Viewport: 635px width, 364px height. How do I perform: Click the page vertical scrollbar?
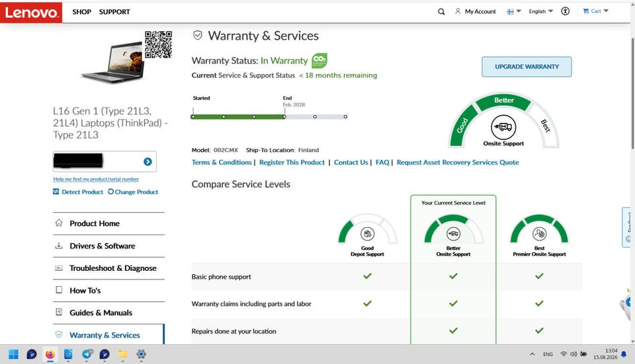tap(632, 93)
